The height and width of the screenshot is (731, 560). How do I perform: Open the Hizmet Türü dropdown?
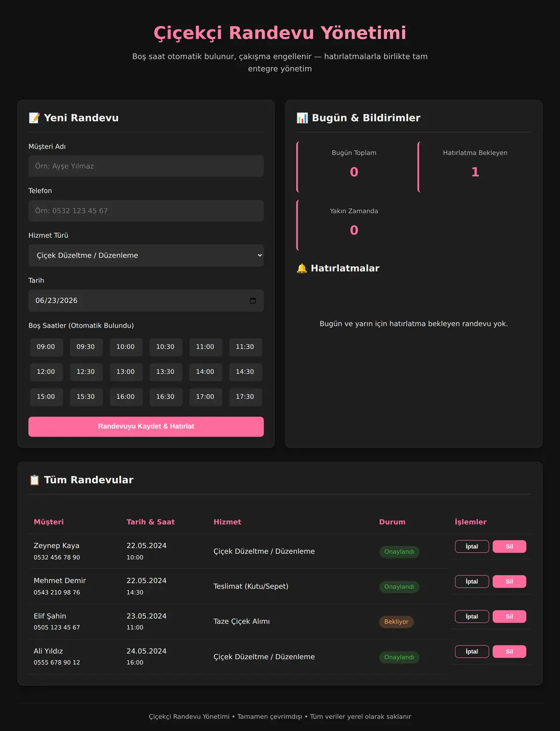(x=146, y=255)
